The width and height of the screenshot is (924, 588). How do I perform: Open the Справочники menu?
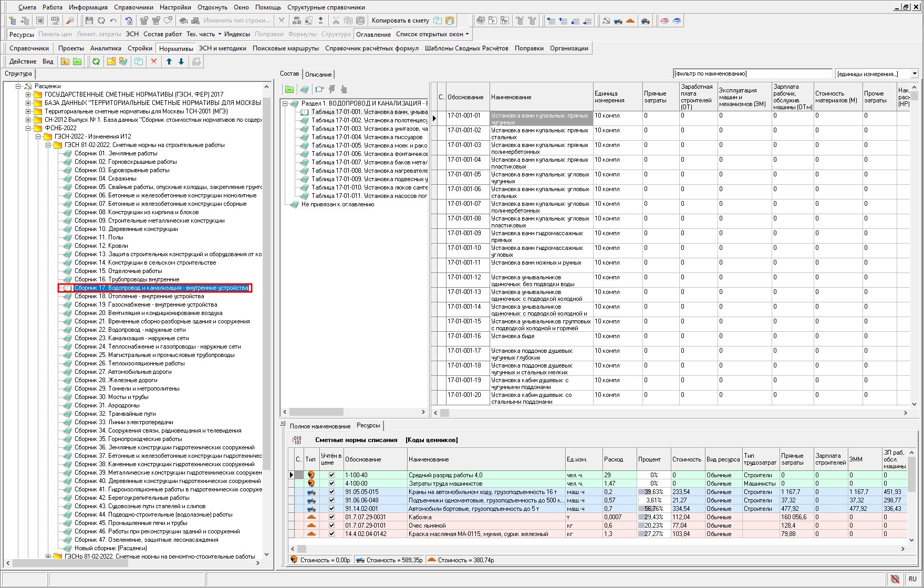(133, 7)
